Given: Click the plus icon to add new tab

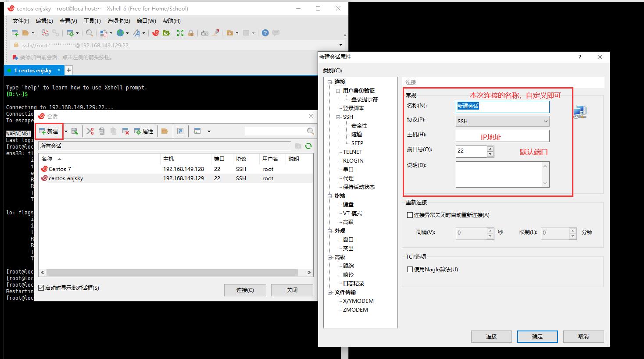Looking at the screenshot, I should point(69,70).
